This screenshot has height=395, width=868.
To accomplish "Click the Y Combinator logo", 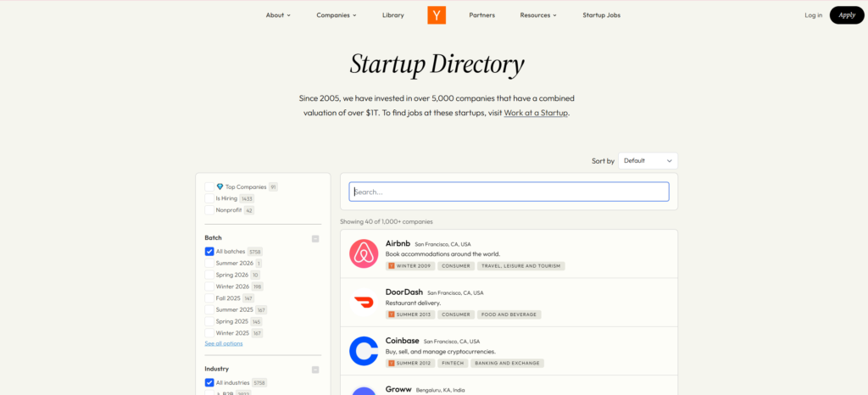I will point(437,14).
